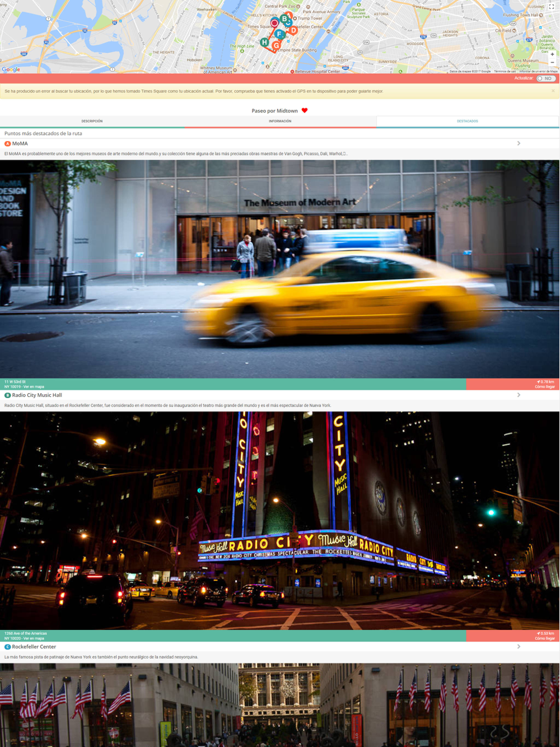This screenshot has width=560, height=747.
Task: Click 'Empire State Building' label on map
Action: 297,50
